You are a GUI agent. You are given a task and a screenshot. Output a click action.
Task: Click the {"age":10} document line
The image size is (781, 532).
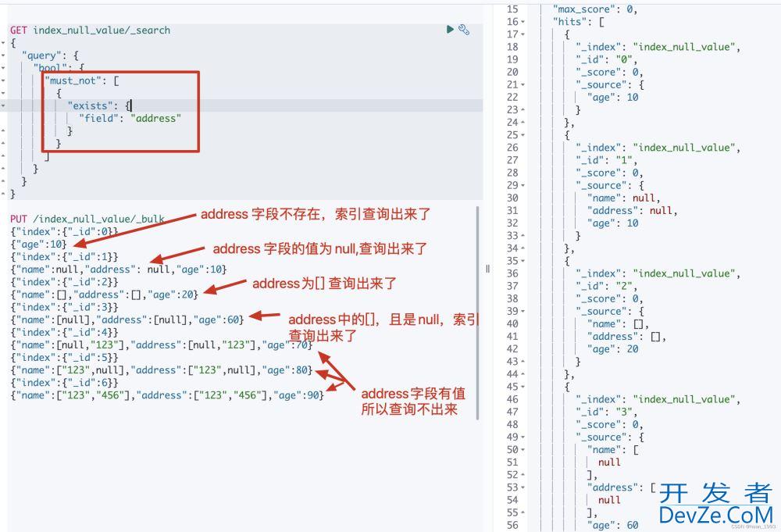pos(38,244)
